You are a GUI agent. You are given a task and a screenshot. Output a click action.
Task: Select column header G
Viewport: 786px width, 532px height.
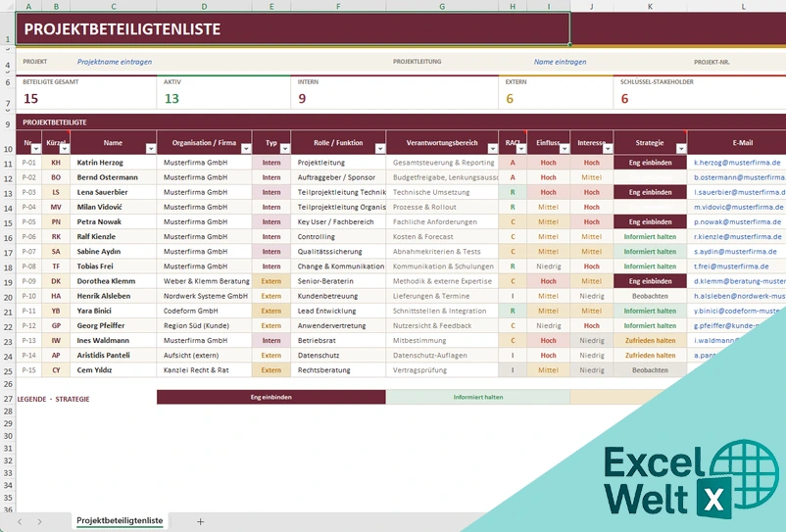coord(442,6)
